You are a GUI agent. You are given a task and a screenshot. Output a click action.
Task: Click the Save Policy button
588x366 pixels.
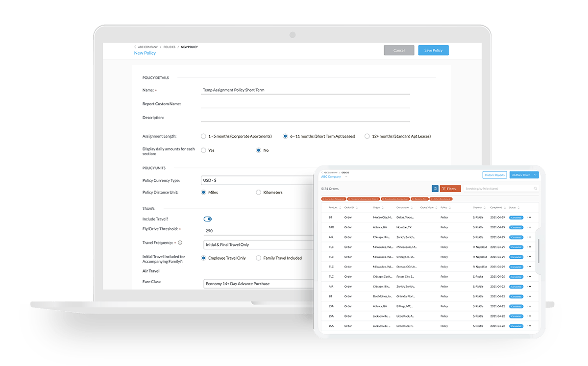(433, 50)
